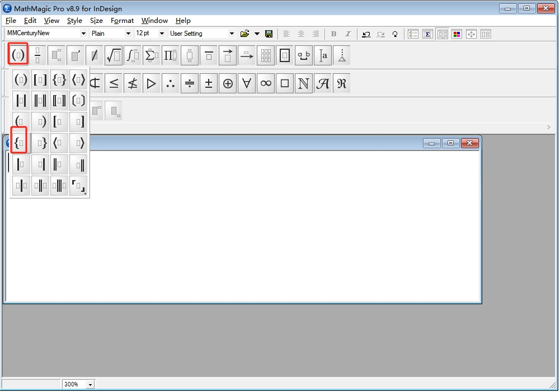Enable center text alignment
This screenshot has width=560, height=392.
coord(301,34)
